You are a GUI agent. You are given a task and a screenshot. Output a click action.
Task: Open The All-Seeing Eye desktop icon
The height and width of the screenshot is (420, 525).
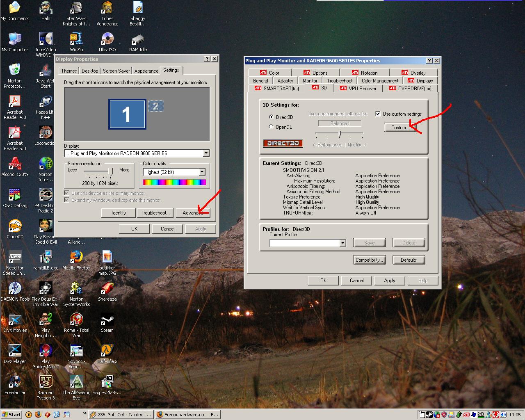coord(76,388)
